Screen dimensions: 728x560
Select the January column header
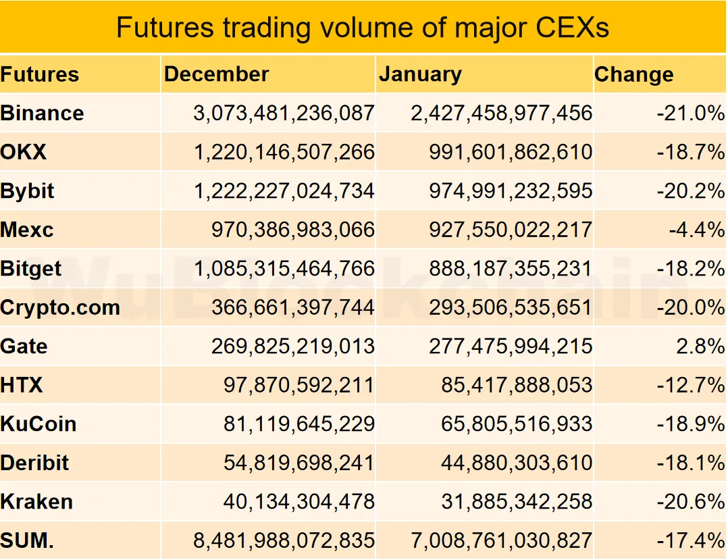pyautogui.click(x=421, y=75)
